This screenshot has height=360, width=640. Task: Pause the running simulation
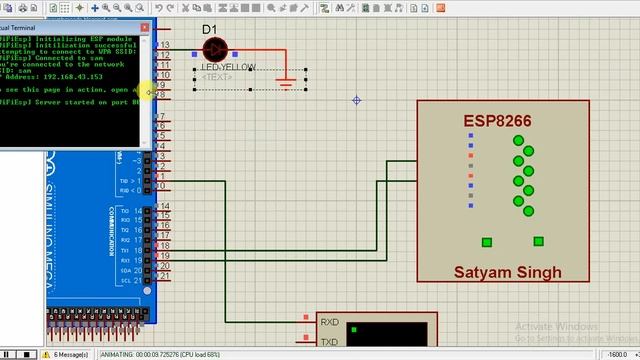coord(7,355)
